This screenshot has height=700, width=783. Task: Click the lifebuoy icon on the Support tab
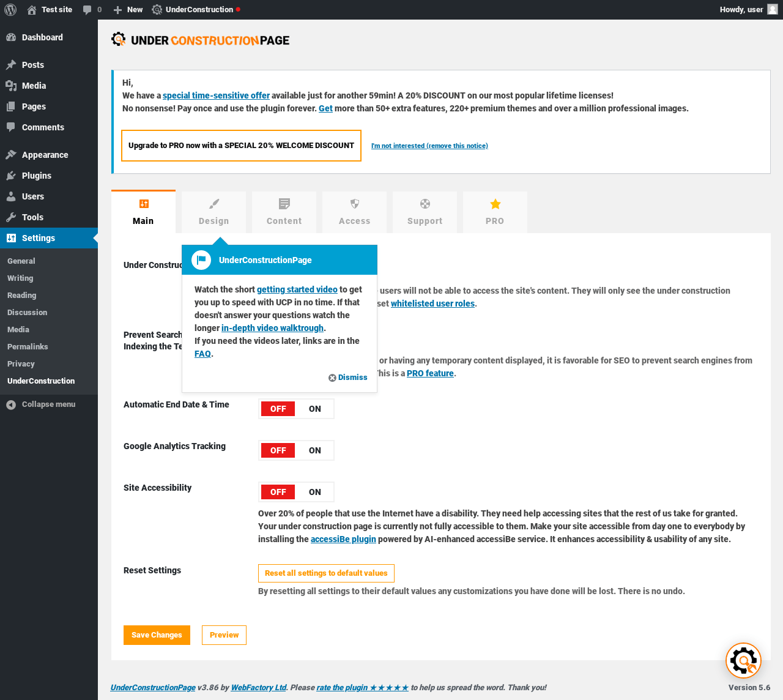pyautogui.click(x=425, y=204)
